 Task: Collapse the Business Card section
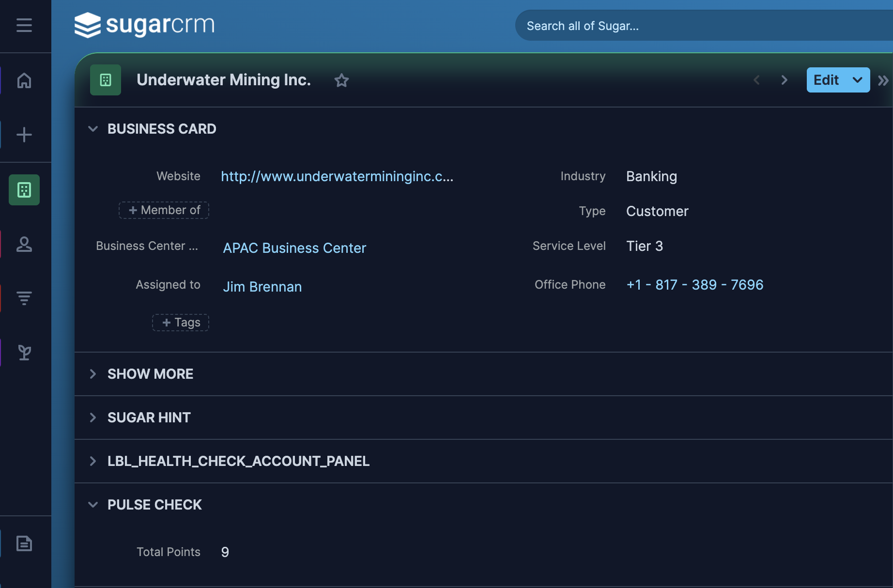(x=93, y=129)
